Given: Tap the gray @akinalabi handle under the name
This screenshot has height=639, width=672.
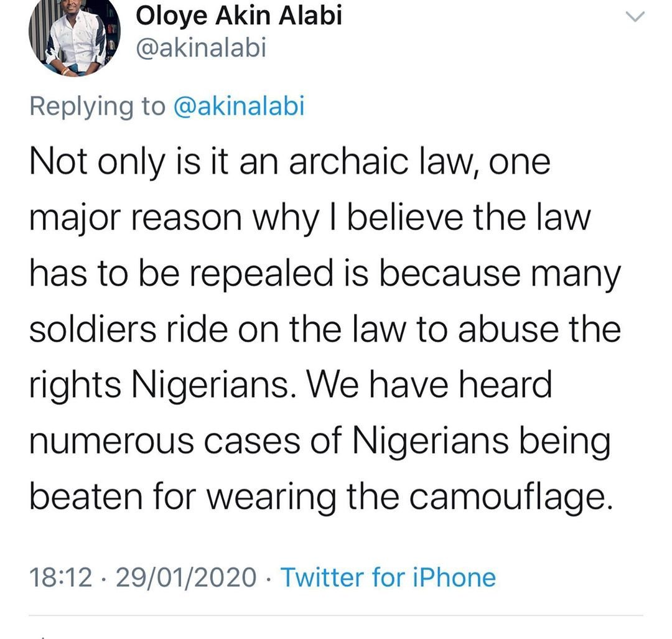Looking at the screenshot, I should pyautogui.click(x=201, y=47).
